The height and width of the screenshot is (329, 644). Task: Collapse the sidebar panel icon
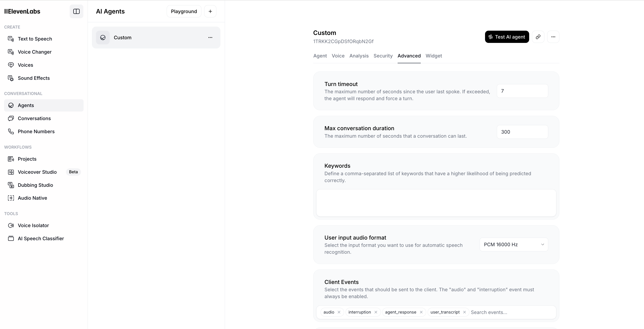tap(76, 12)
